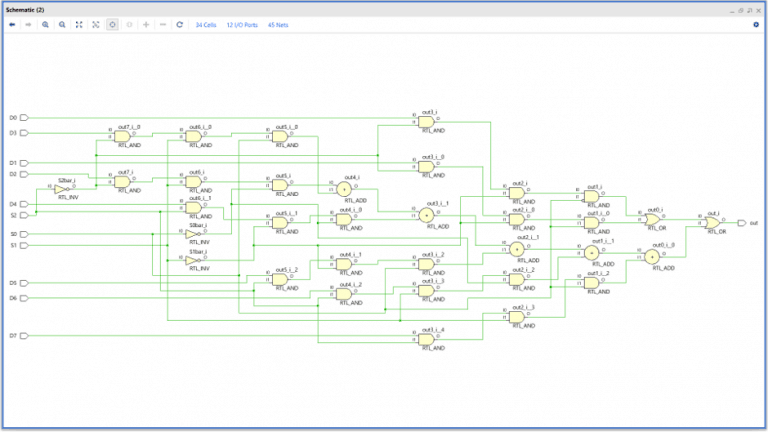The image size is (768, 432).
Task: Select the out5_i_1 AND gate
Action: click(x=280, y=223)
